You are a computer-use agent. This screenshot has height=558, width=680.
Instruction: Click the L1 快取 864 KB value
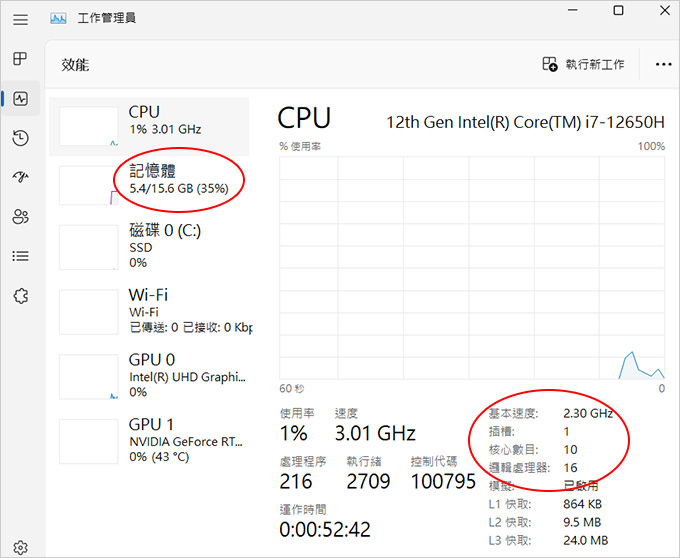[x=582, y=504]
